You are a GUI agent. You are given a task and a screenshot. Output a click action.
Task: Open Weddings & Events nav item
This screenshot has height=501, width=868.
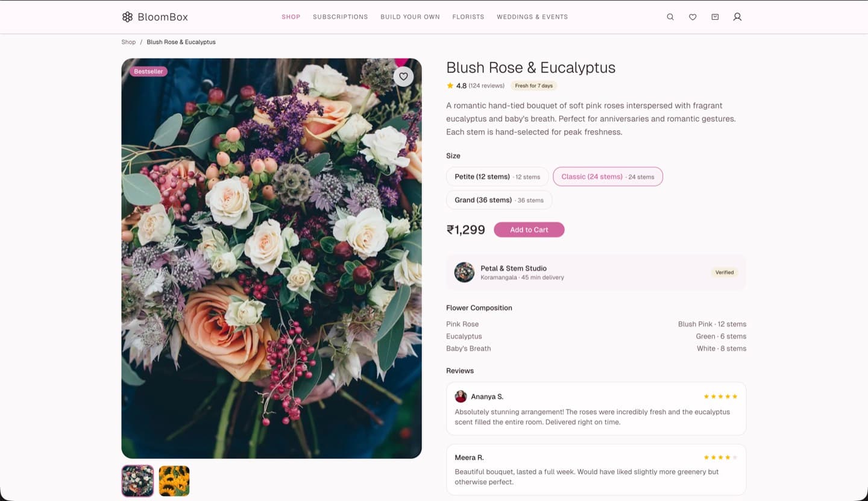click(x=532, y=17)
